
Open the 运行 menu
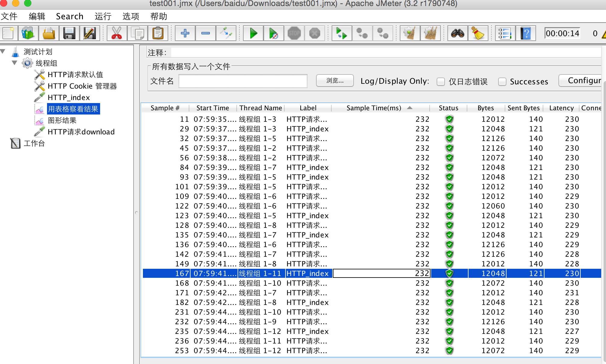(x=103, y=16)
